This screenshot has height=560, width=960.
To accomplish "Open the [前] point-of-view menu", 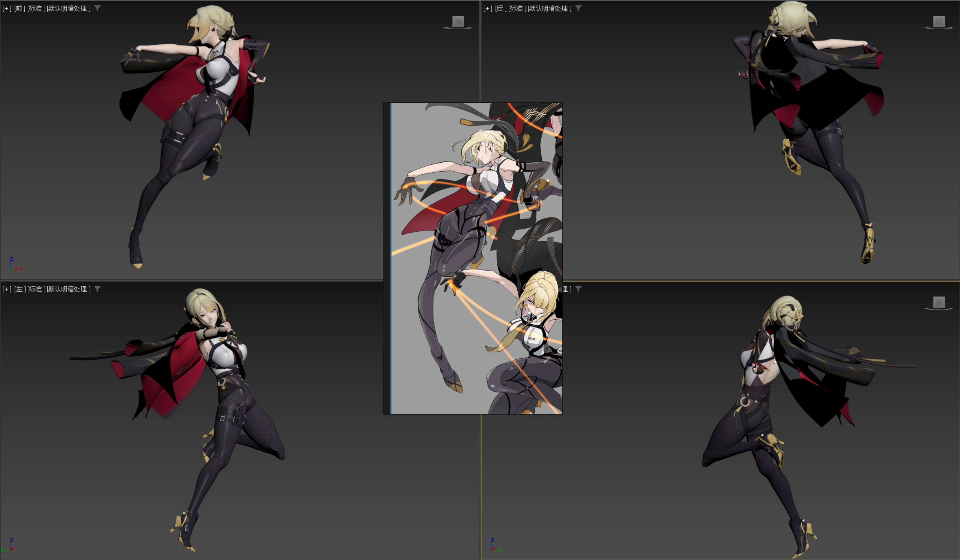I will click(x=20, y=8).
